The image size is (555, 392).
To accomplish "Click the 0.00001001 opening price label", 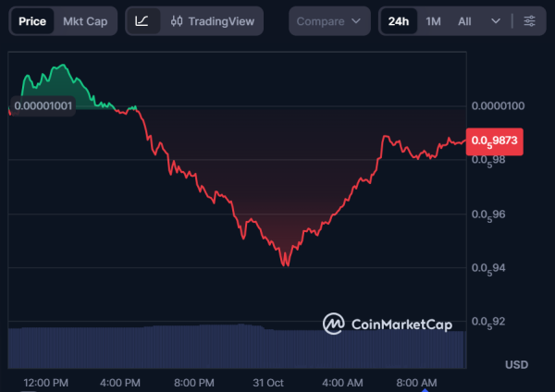I will (x=43, y=105).
